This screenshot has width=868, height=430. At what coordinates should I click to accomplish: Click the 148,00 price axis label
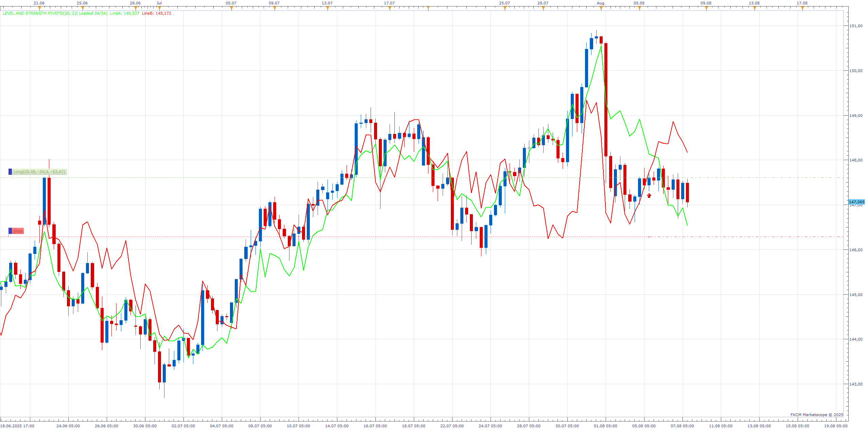856,160
